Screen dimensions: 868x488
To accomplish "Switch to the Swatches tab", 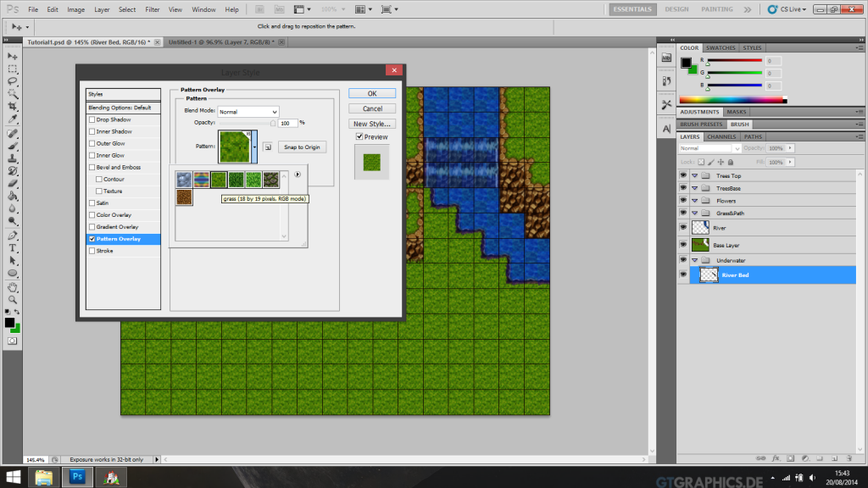I will (x=721, y=48).
